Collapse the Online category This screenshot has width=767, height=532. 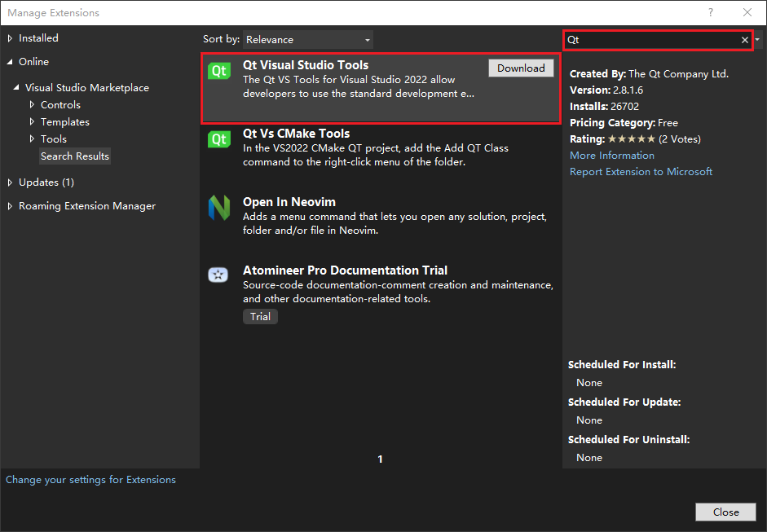tap(10, 62)
